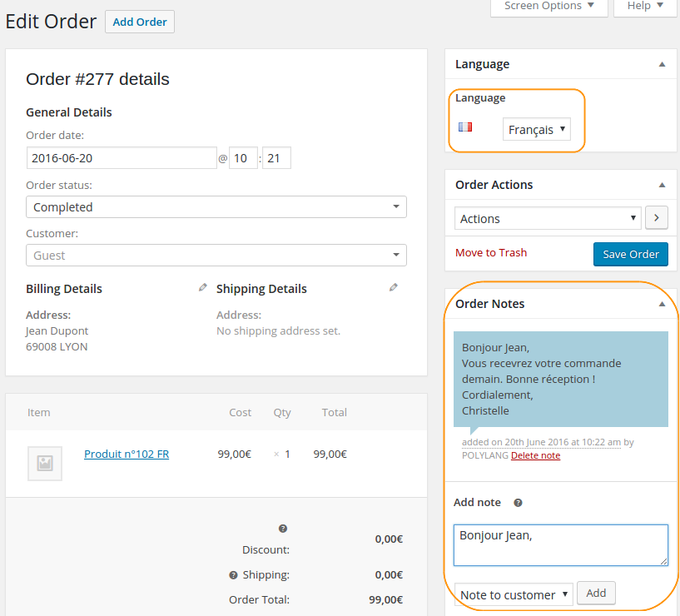
Task: Edit billing details with pencil icon
Action: coord(202,287)
